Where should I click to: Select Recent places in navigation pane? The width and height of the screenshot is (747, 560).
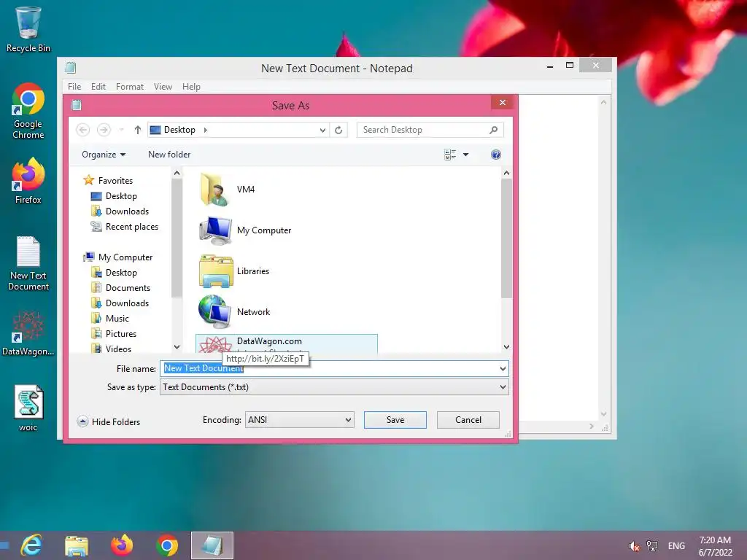click(124, 227)
